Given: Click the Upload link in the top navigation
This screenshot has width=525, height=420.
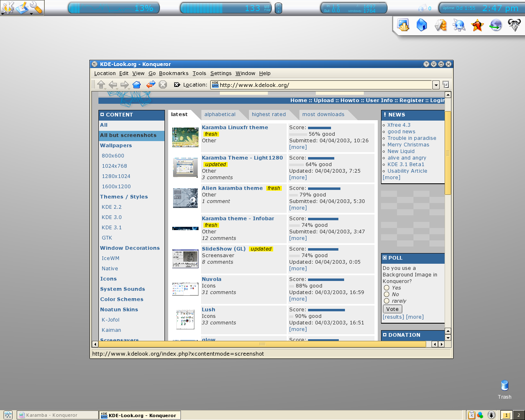Looking at the screenshot, I should pos(324,100).
